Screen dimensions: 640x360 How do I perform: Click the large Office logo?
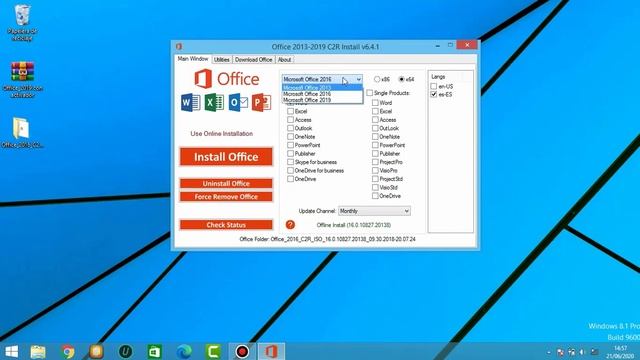(227, 79)
